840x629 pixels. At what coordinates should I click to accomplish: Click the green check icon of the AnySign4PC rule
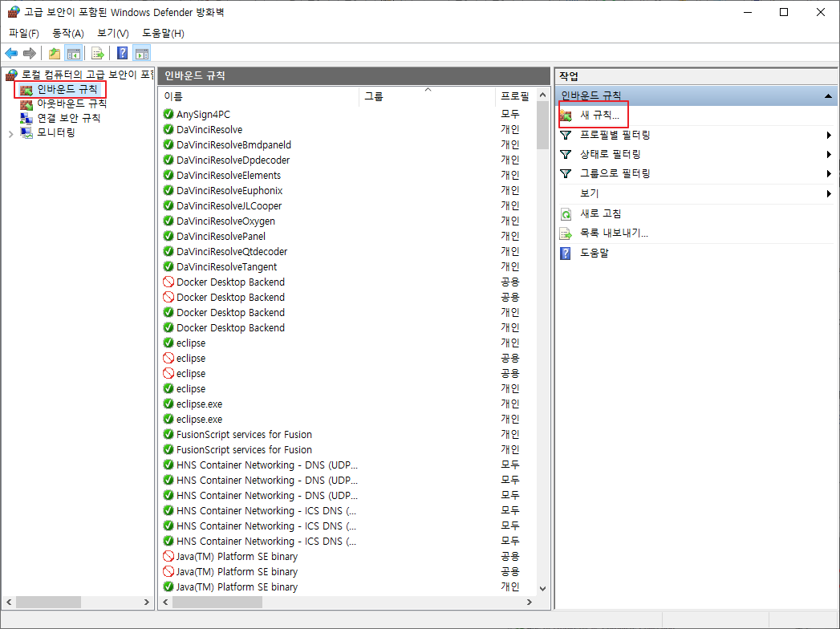(168, 114)
